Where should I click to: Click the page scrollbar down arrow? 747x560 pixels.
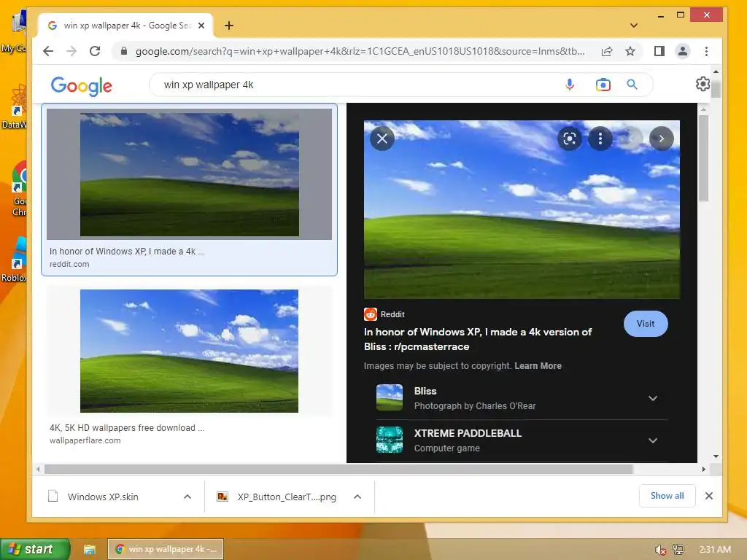click(716, 456)
